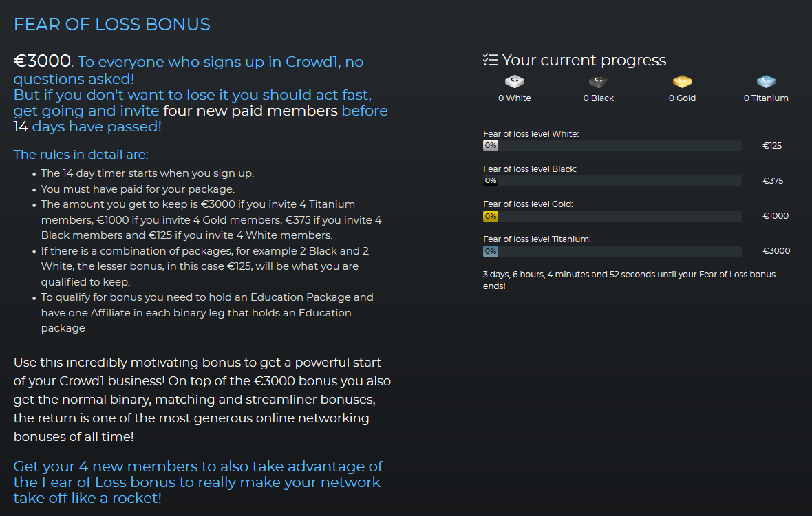Click the €1000 Gold reward amount
This screenshot has height=516, width=812.
pyautogui.click(x=776, y=216)
